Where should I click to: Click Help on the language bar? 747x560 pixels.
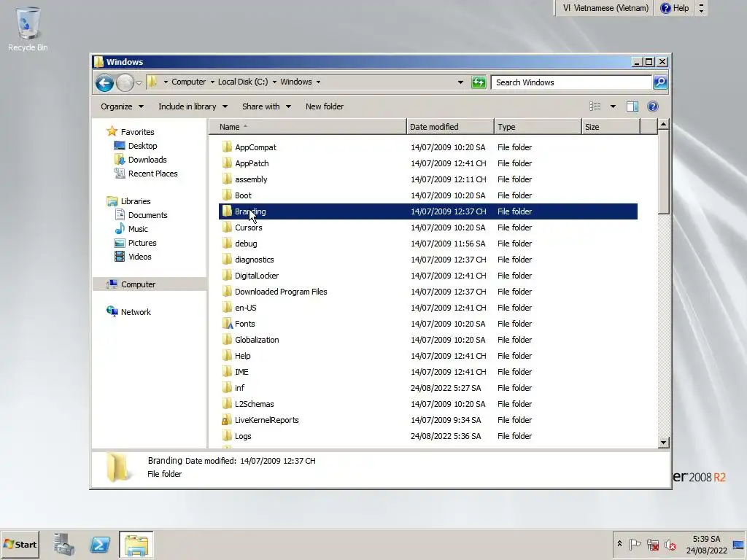[x=675, y=8]
